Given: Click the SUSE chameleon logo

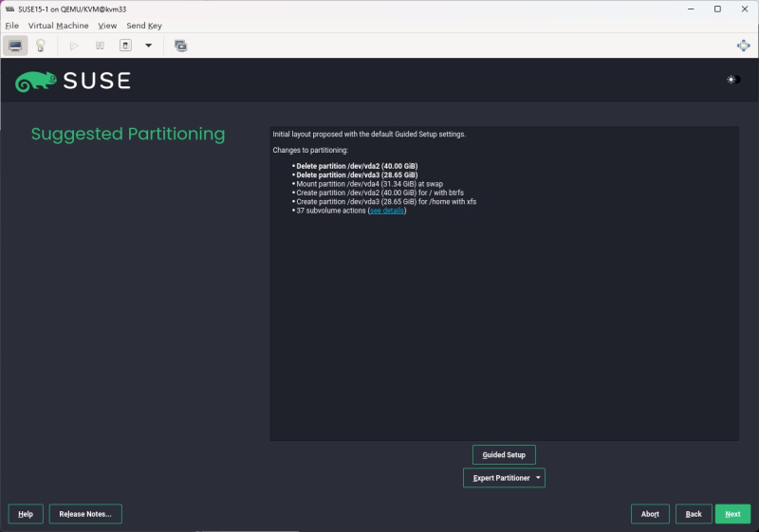Looking at the screenshot, I should click(36, 82).
